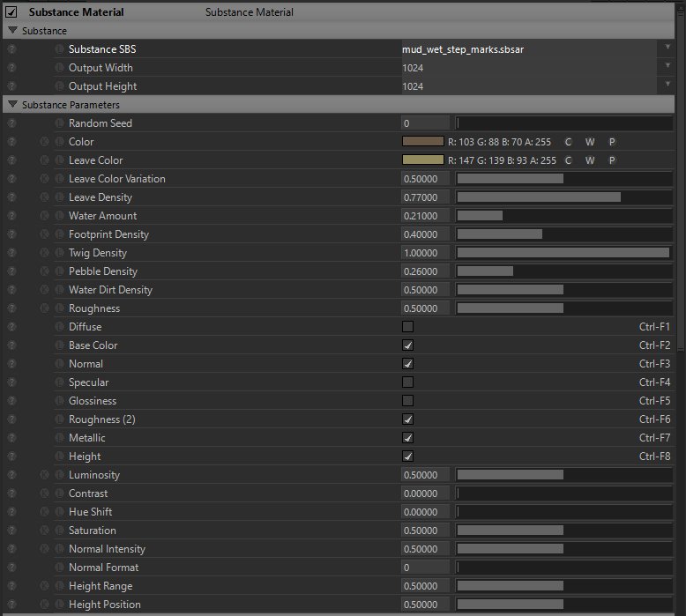686x616 pixels.
Task: Click the C button on Color row
Action: pos(568,142)
